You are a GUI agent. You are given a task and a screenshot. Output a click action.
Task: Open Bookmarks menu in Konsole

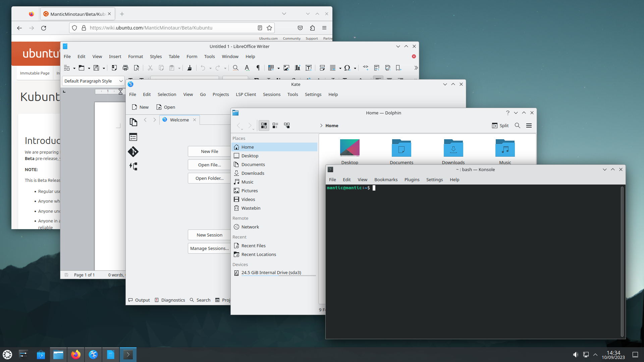tap(386, 179)
